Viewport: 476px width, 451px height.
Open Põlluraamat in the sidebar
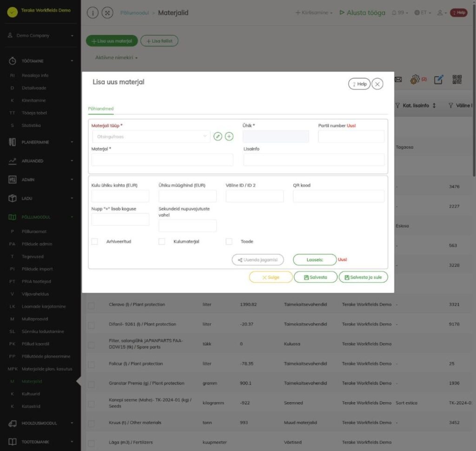point(34,231)
